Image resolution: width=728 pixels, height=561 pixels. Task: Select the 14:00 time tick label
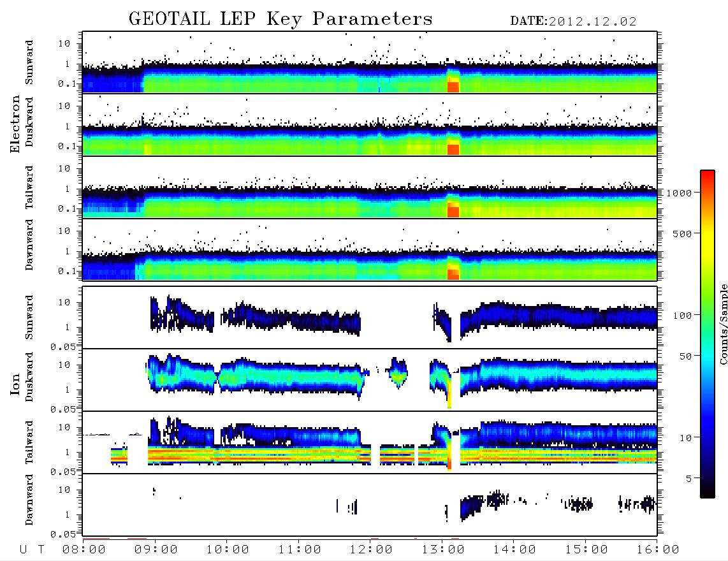(514, 550)
